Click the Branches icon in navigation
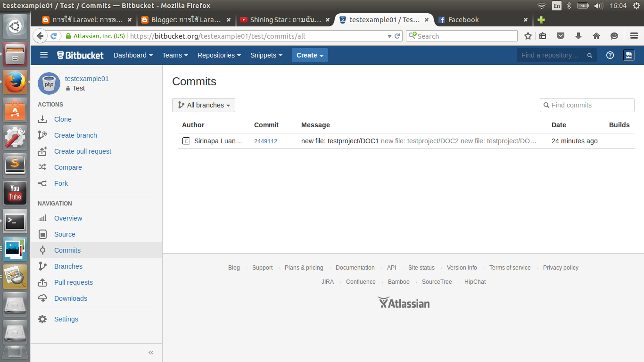The height and width of the screenshot is (362, 644). pyautogui.click(x=42, y=266)
